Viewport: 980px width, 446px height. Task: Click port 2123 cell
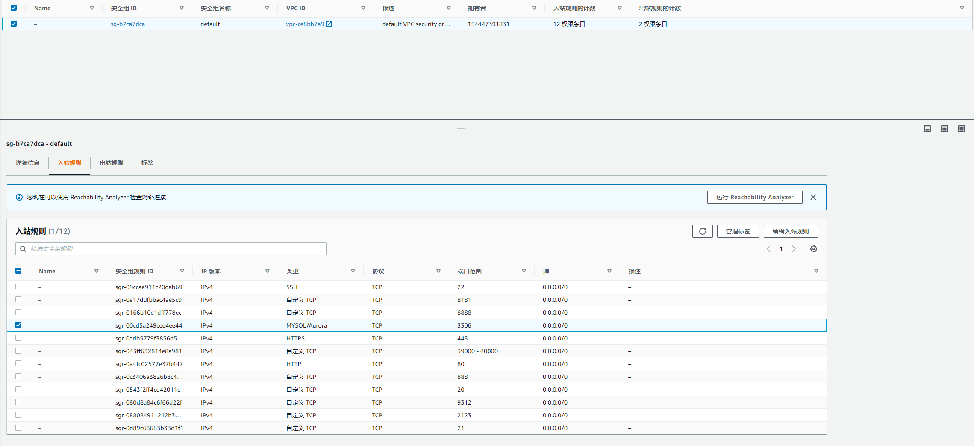click(x=464, y=415)
